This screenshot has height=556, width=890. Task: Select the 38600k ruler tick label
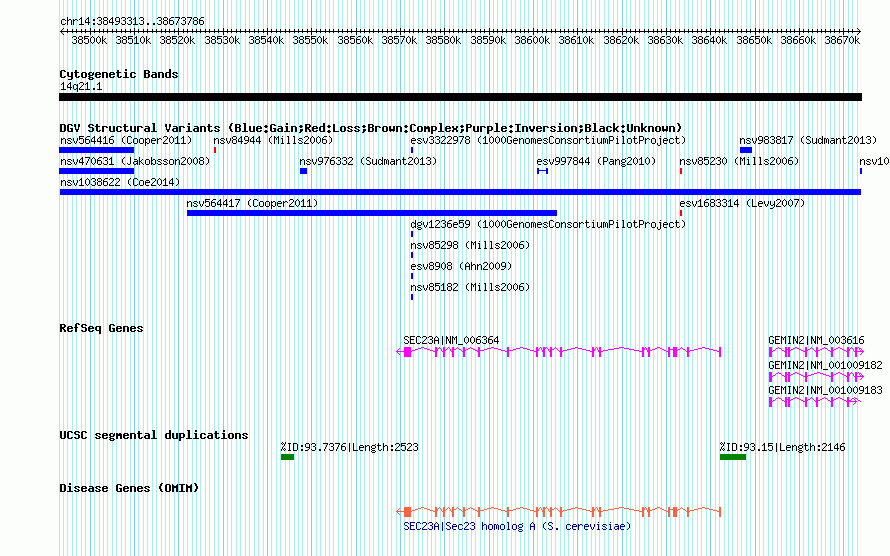click(532, 41)
